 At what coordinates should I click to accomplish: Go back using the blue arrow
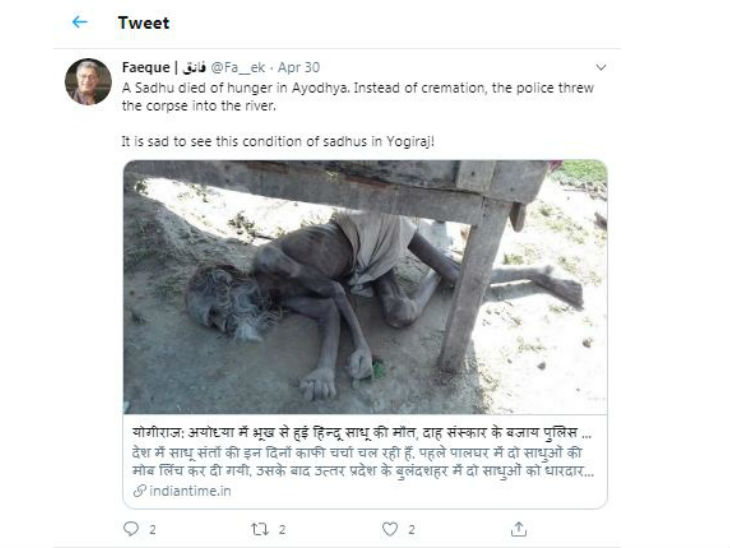80,22
